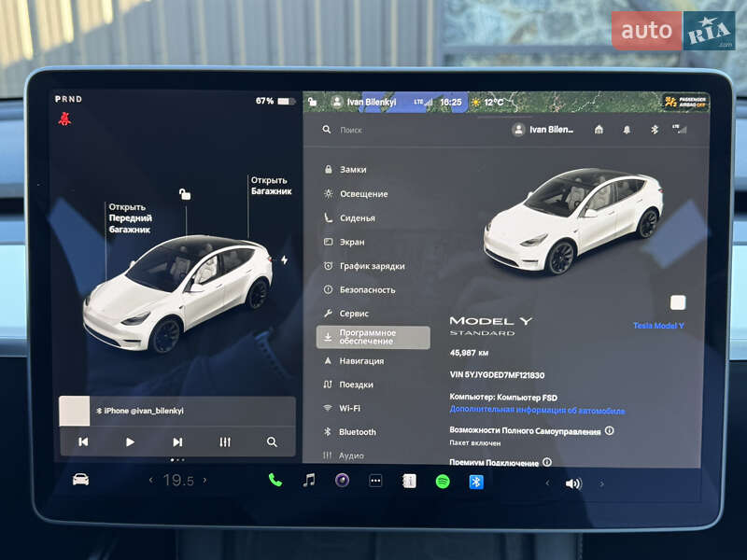This screenshot has height=560, width=747.
Task: Open Аудио settings entry
Action: tap(344, 455)
